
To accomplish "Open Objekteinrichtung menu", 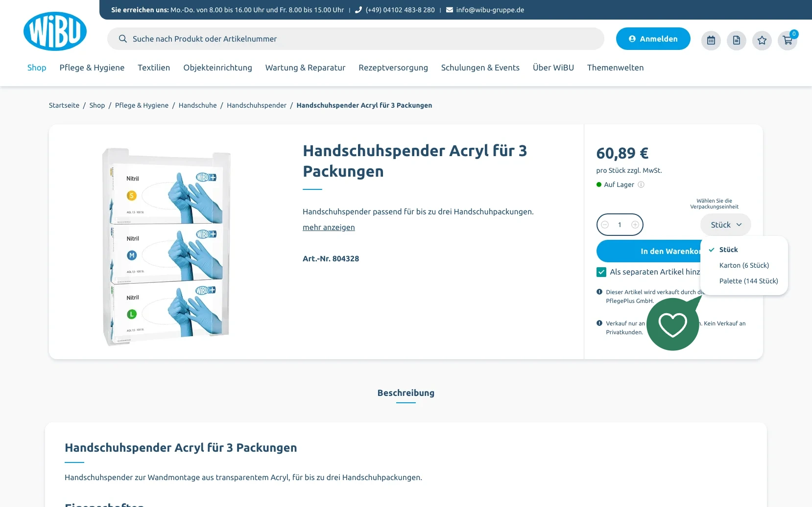I will tap(217, 68).
